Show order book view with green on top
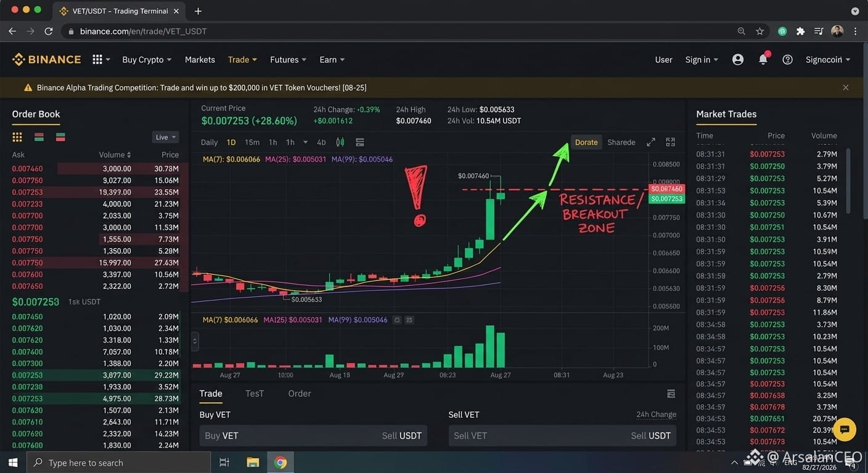The image size is (868, 473). pyautogui.click(x=60, y=137)
